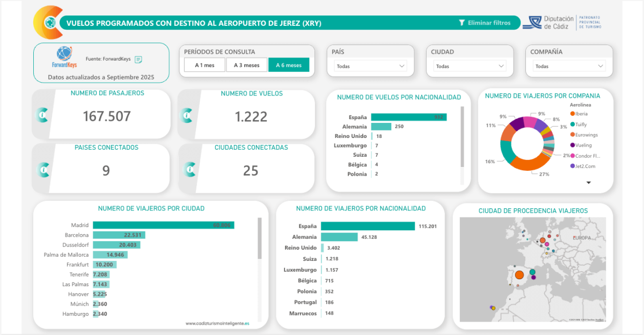Click the globe logo in the header
Image resolution: width=644 pixels, height=335 pixels.
click(x=50, y=23)
